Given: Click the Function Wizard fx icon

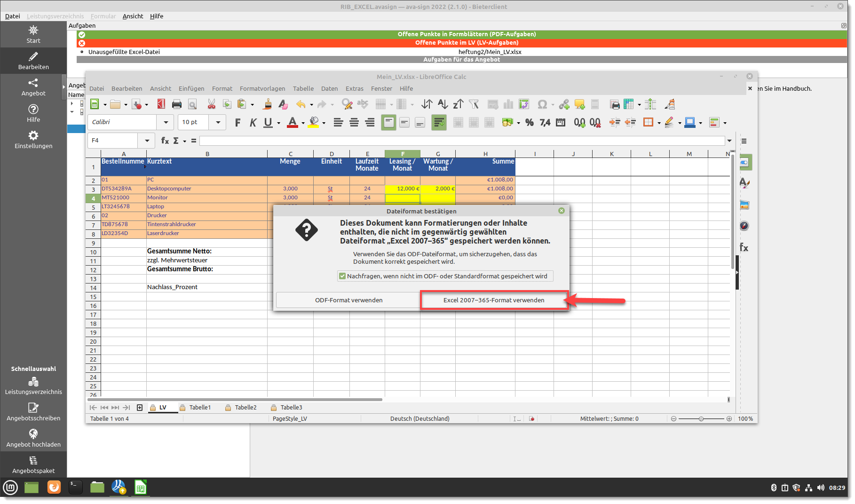Looking at the screenshot, I should [165, 141].
